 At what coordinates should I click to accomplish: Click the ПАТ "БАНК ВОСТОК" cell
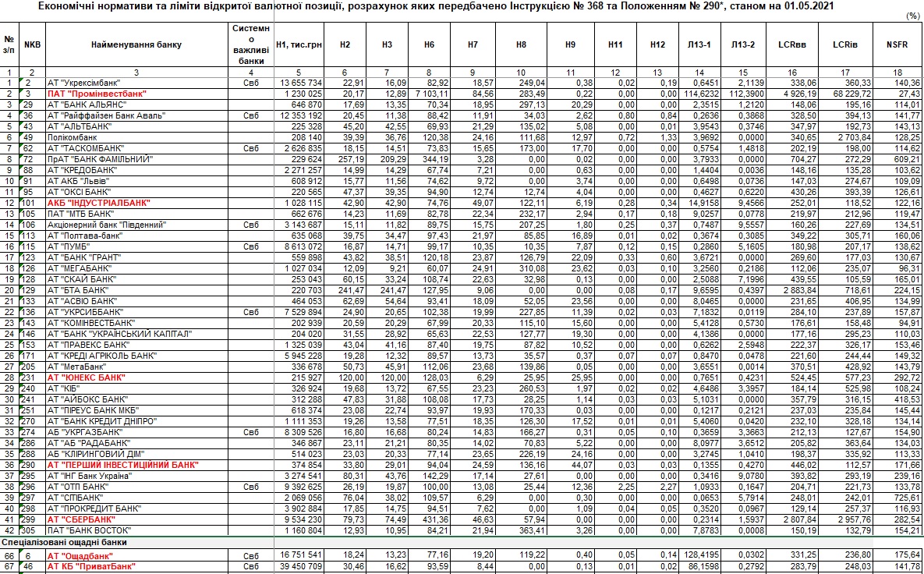pos(136,530)
